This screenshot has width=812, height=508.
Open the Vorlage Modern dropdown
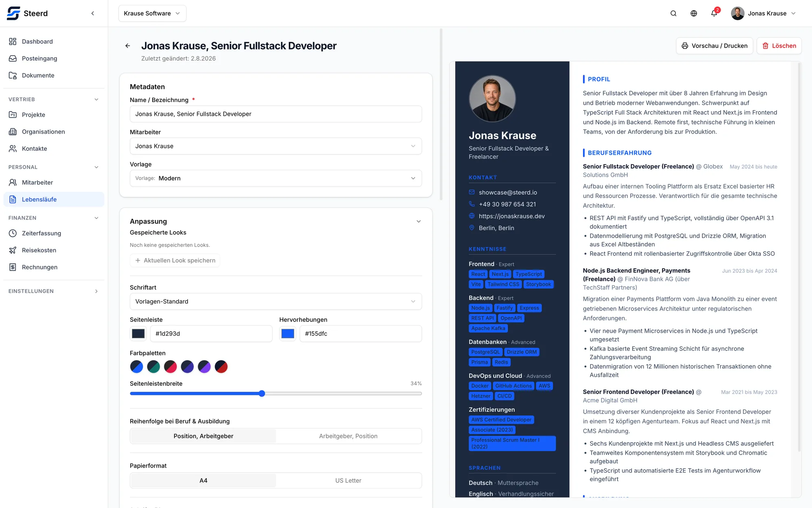coord(276,178)
